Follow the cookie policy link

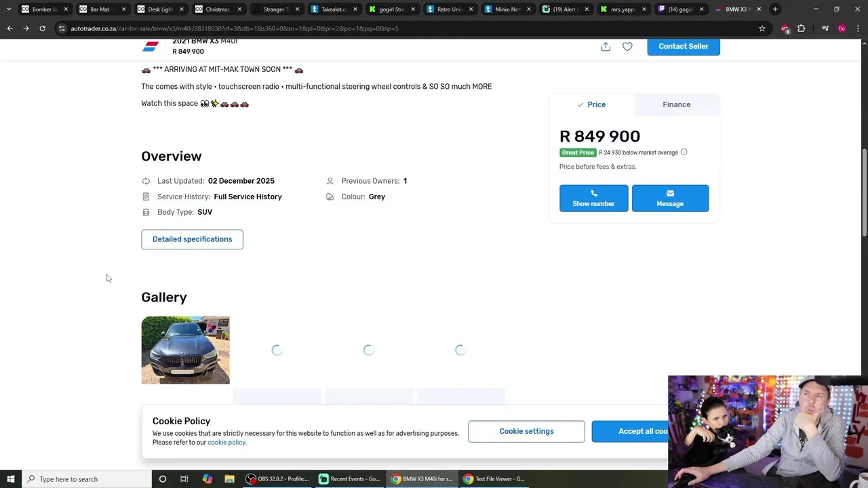click(226, 443)
